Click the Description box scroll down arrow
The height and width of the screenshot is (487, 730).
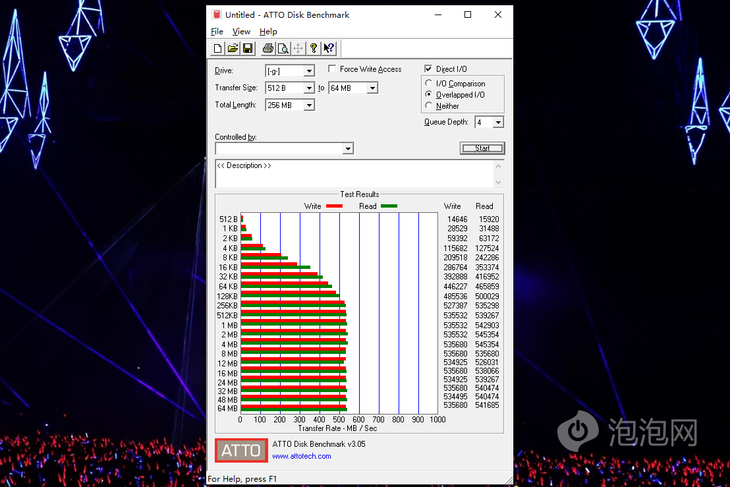coord(499,182)
